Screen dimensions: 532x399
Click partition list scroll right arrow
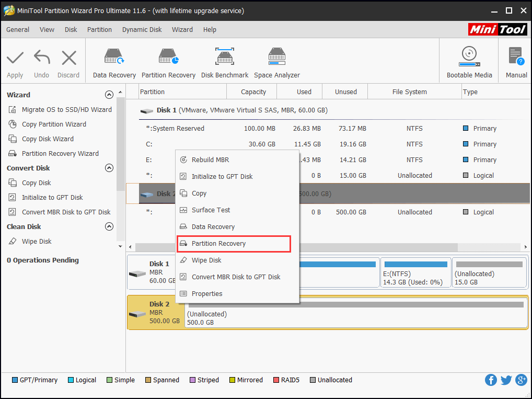(x=526, y=247)
